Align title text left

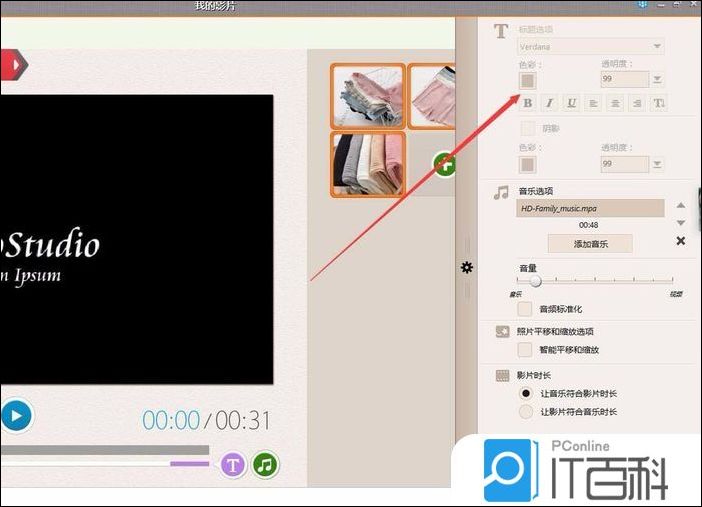tap(593, 103)
